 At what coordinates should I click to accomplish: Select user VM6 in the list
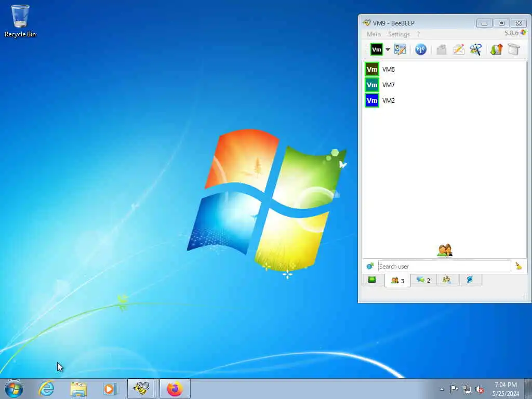point(445,69)
